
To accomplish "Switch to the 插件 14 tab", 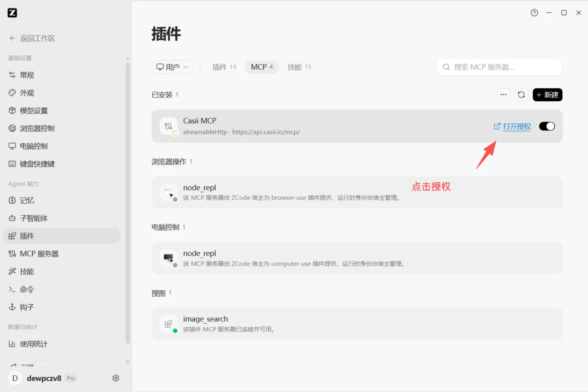I will [x=224, y=67].
